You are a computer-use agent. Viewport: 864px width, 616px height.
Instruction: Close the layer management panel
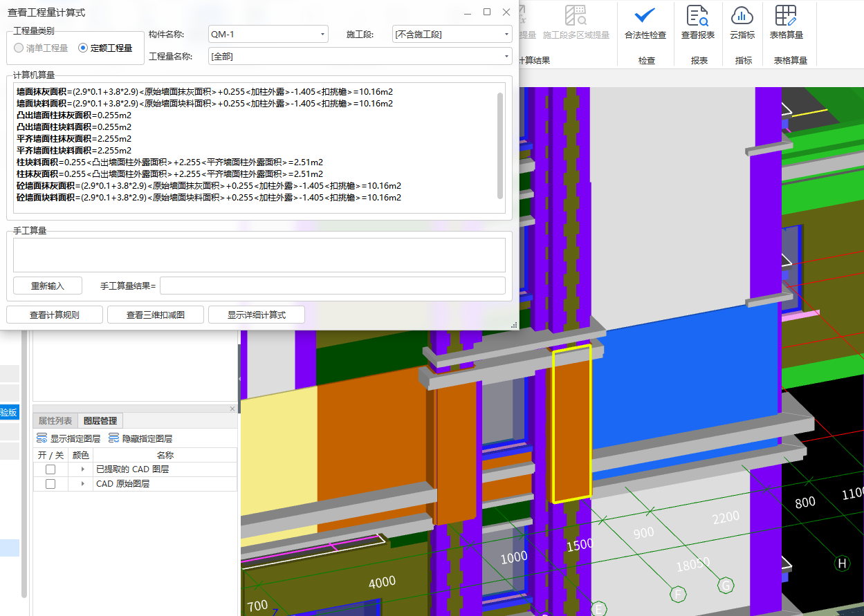coord(232,409)
